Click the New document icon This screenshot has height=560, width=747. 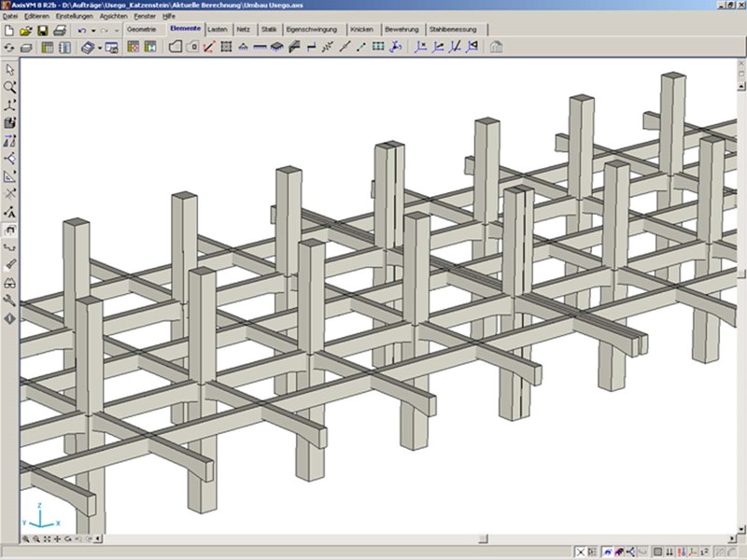[x=9, y=31]
